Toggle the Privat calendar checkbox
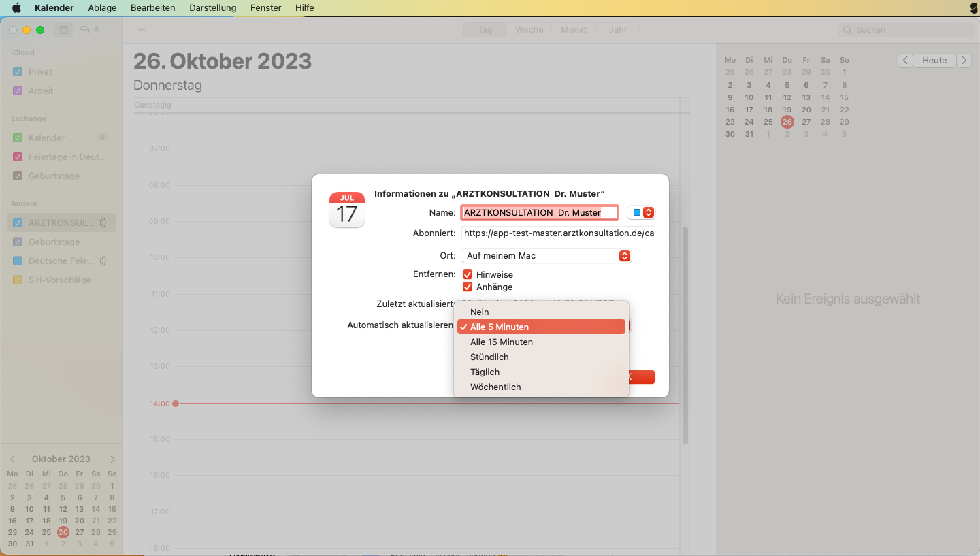980x556 pixels. pyautogui.click(x=18, y=71)
